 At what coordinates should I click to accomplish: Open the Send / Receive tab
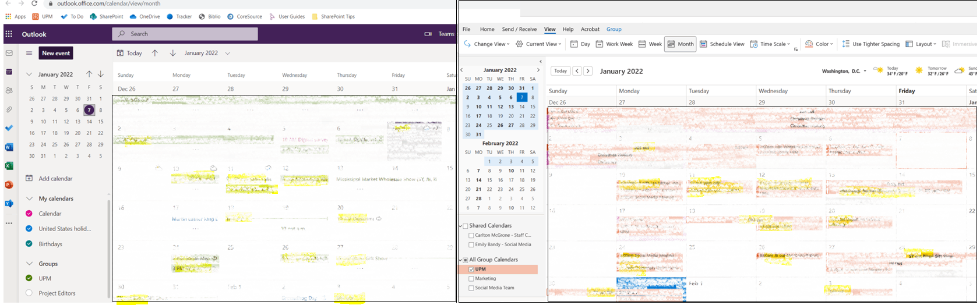(x=519, y=29)
